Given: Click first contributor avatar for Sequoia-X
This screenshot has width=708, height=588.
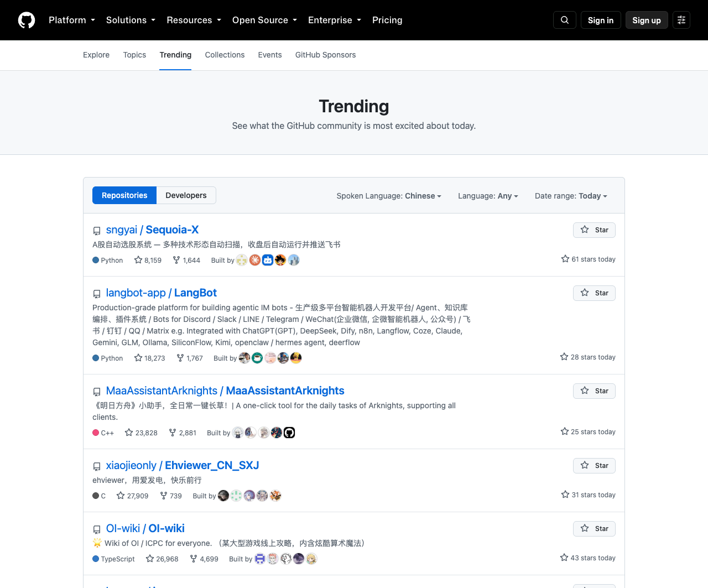Looking at the screenshot, I should point(242,260).
